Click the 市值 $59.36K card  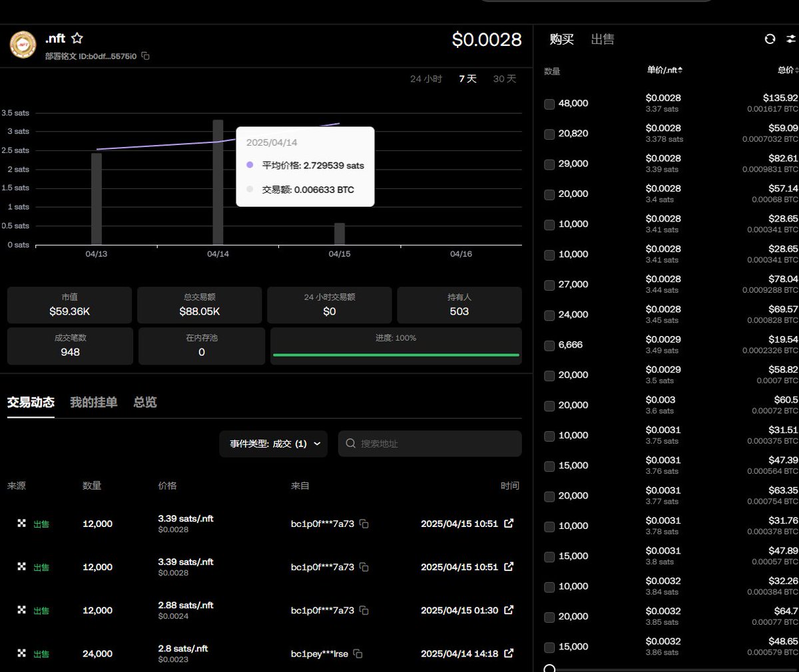coord(69,305)
